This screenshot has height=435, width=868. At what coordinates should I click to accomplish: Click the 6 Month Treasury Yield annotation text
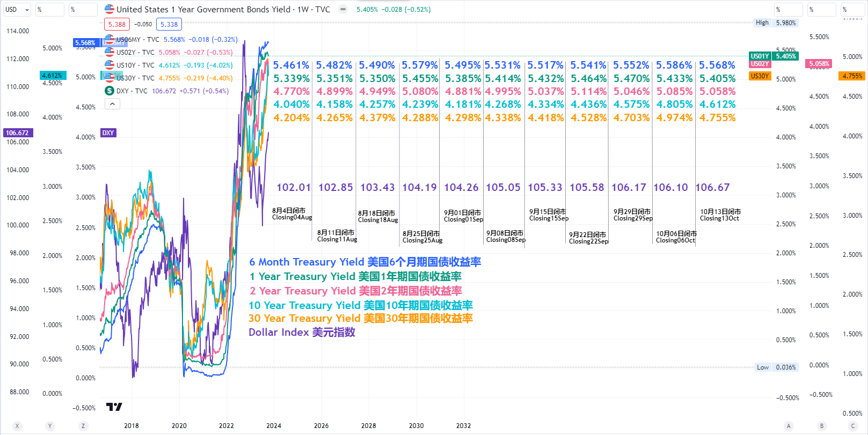(365, 262)
